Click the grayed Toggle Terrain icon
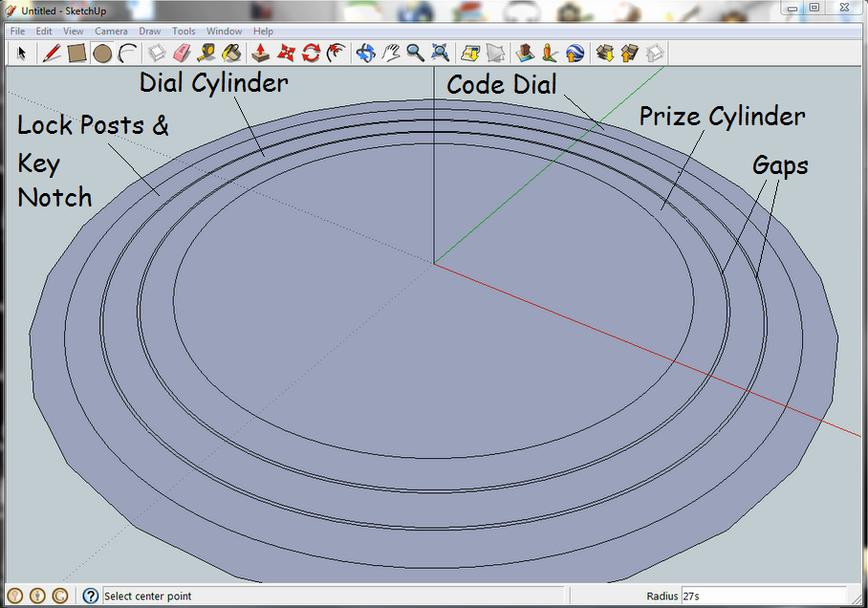Image resolution: width=868 pixels, height=608 pixels. click(x=495, y=54)
